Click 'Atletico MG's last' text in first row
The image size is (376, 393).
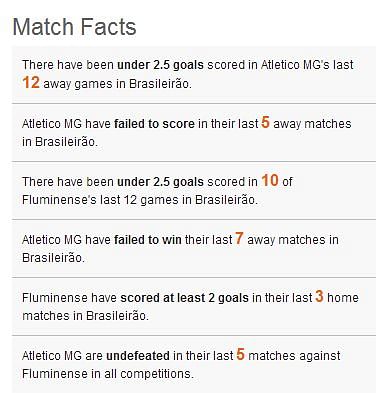(307, 65)
